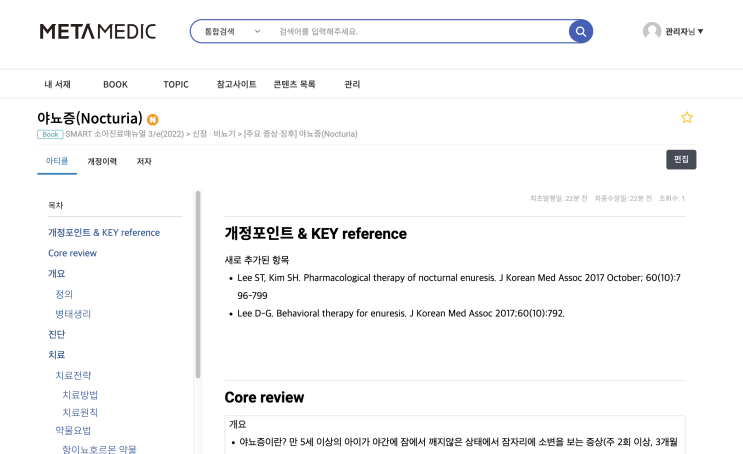The image size is (743, 454).
Task: Click the 조회수 view count text
Action: pos(671,198)
